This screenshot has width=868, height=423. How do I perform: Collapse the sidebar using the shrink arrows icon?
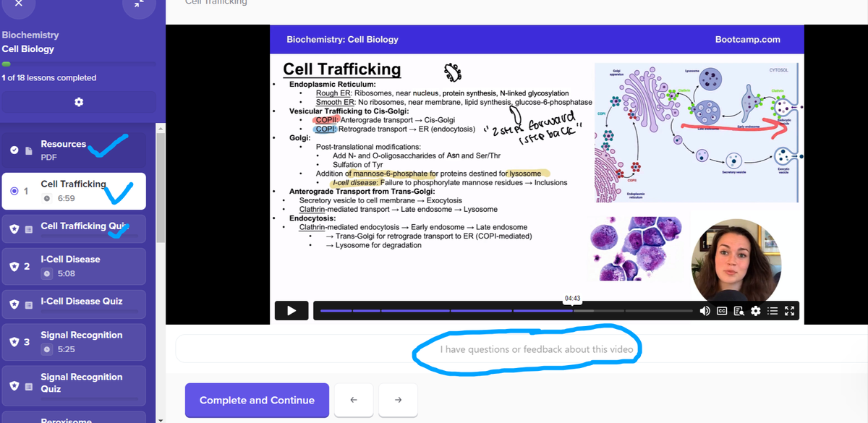(138, 4)
